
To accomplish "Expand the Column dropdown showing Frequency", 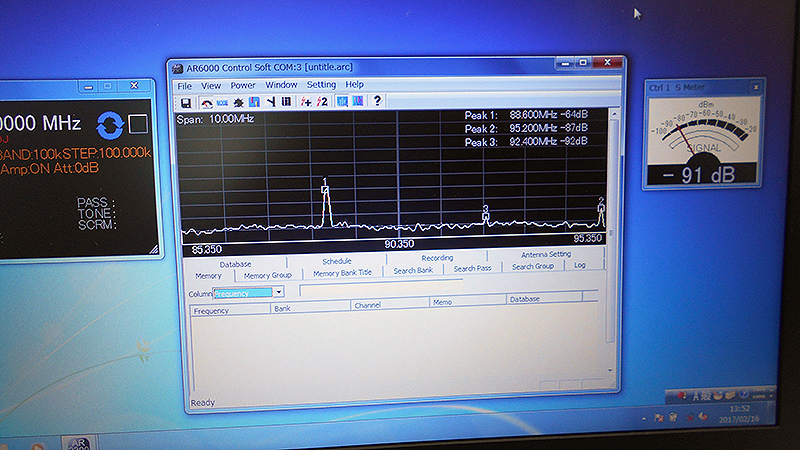I will tap(278, 292).
